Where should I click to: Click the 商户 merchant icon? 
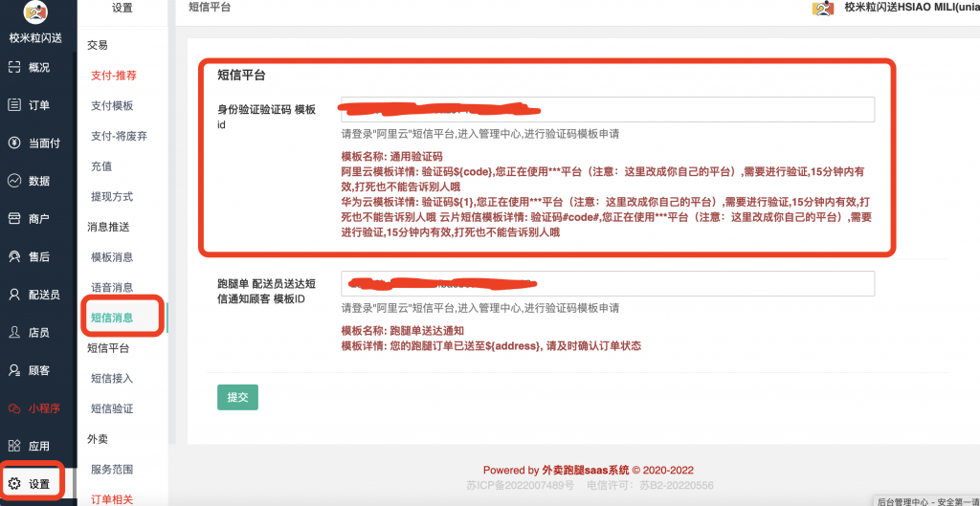pos(14,219)
